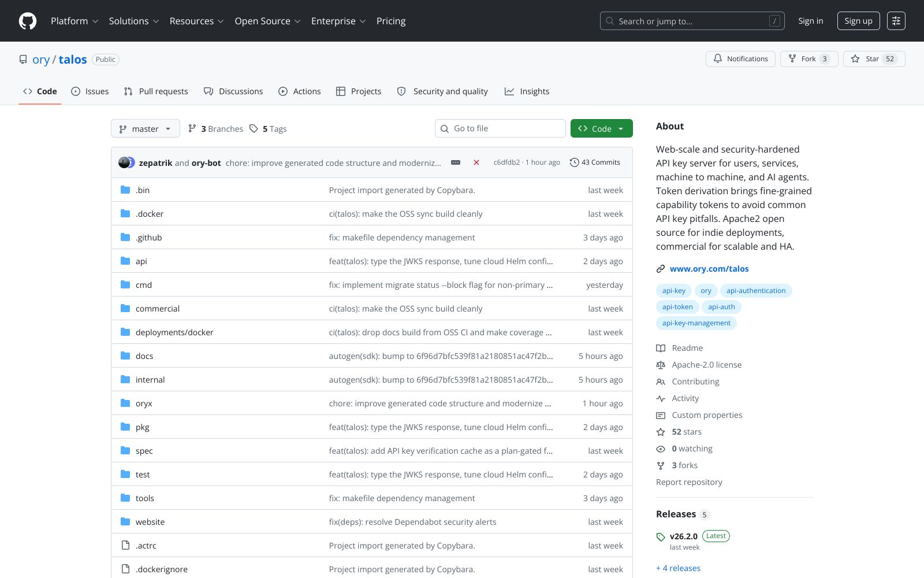Click the magnifier icon in the header search box
924x578 pixels.
(x=610, y=21)
